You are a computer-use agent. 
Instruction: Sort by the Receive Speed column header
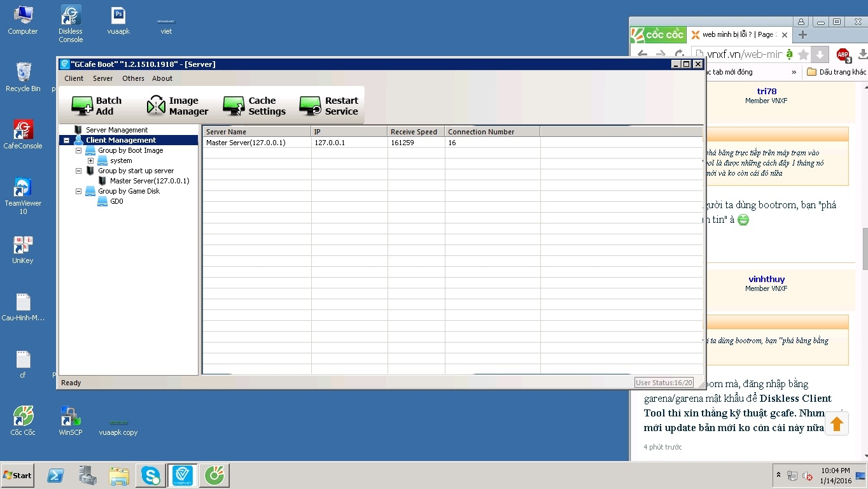click(415, 132)
